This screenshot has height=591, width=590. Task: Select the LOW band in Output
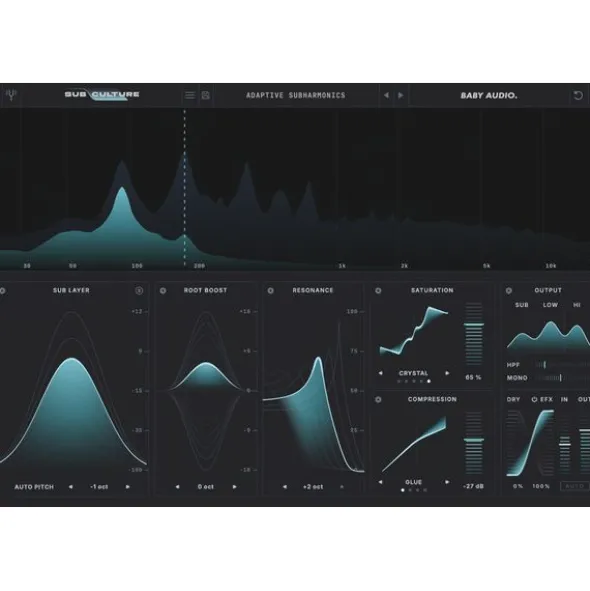[550, 305]
